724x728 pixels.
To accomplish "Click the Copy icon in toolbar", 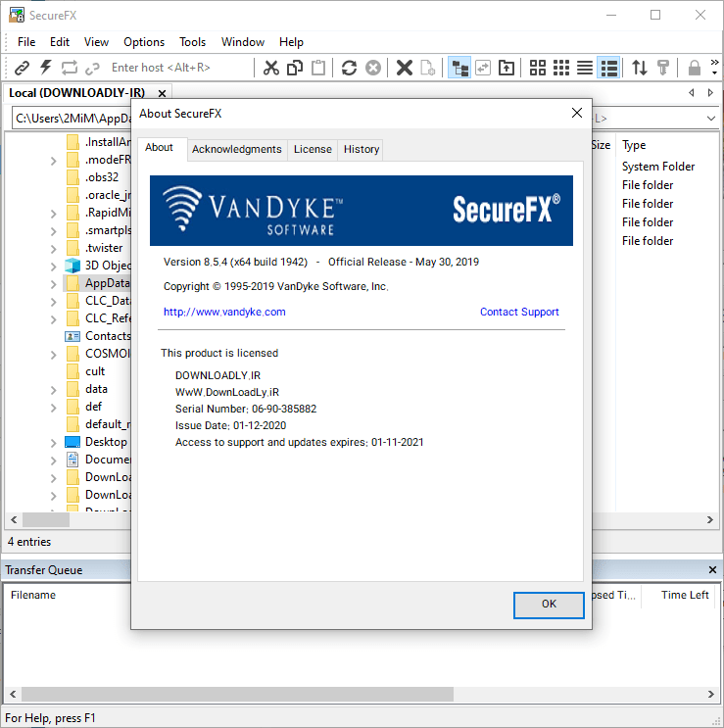I will pos(295,68).
